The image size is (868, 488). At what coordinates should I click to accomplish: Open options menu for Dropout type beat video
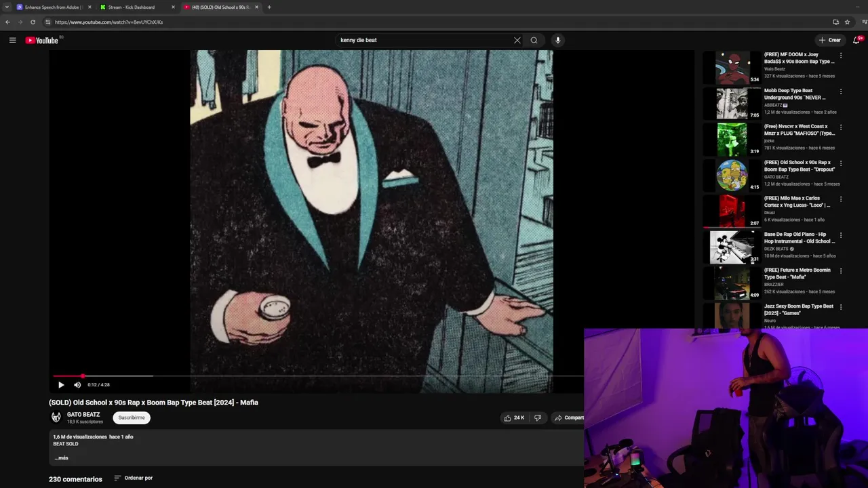[841, 163]
